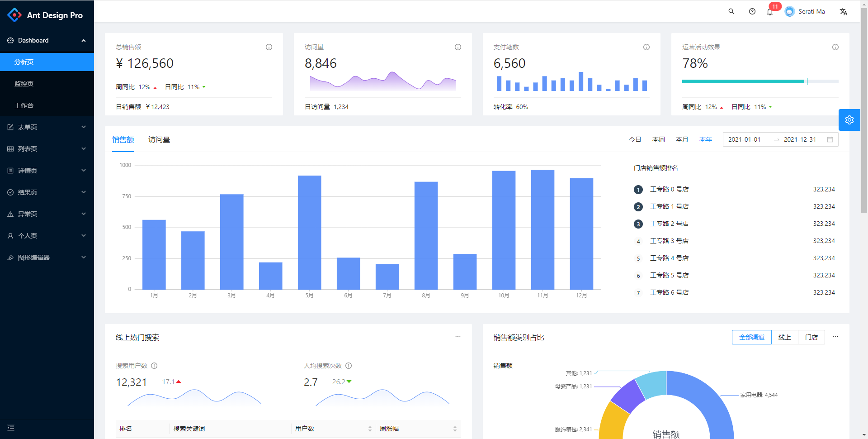Filter sales by 本年

(706, 139)
